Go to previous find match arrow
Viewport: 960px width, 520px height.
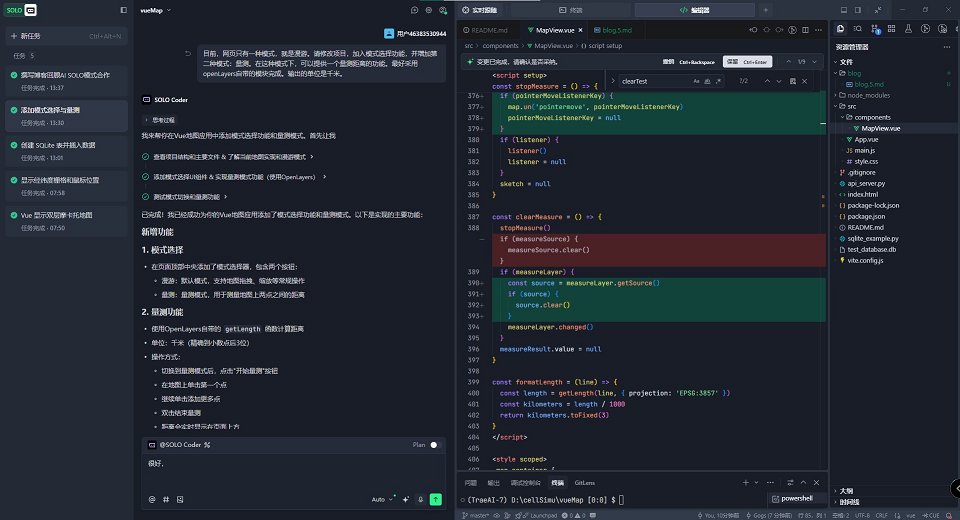(767, 81)
